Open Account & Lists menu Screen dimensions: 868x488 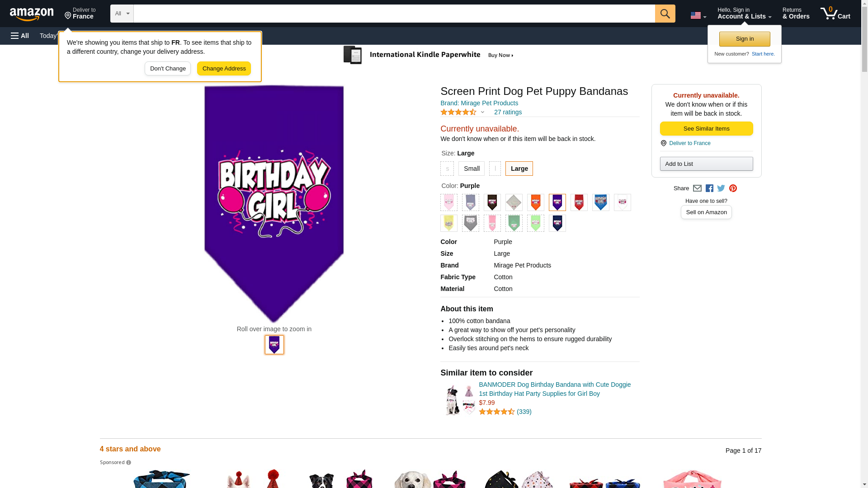point(744,14)
